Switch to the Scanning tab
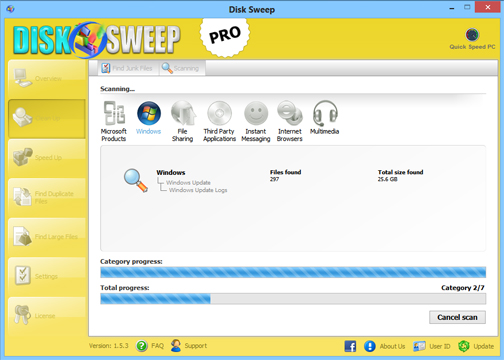The image size is (504, 360). (181, 68)
